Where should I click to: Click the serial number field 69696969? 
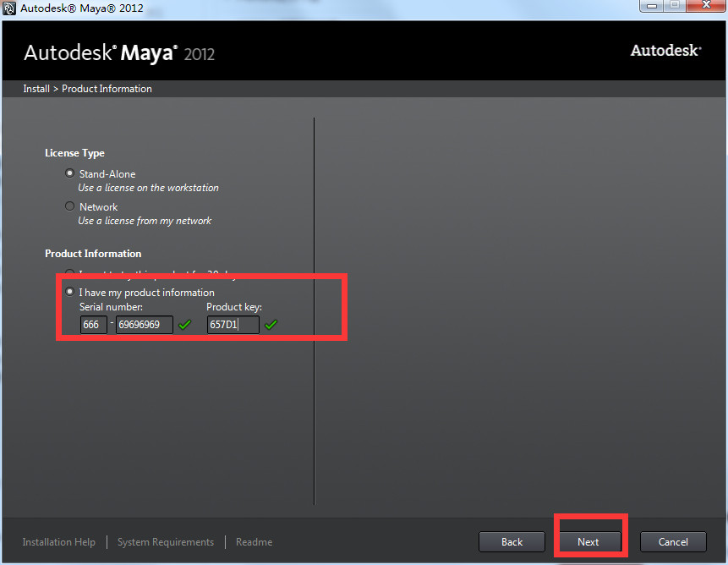(x=145, y=325)
